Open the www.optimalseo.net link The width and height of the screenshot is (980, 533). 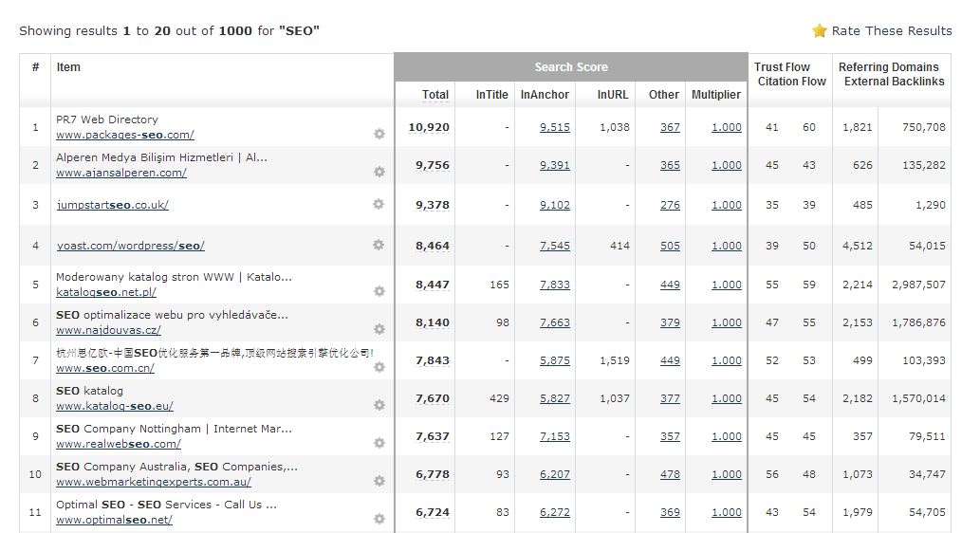(114, 521)
